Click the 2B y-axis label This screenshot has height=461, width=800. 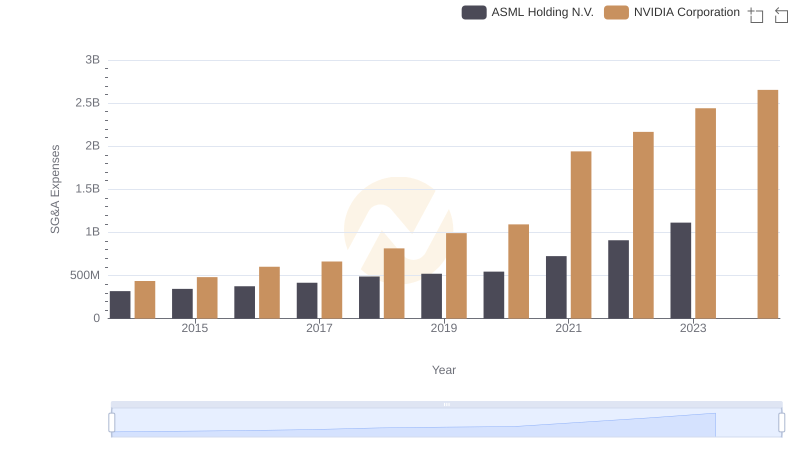coord(92,146)
